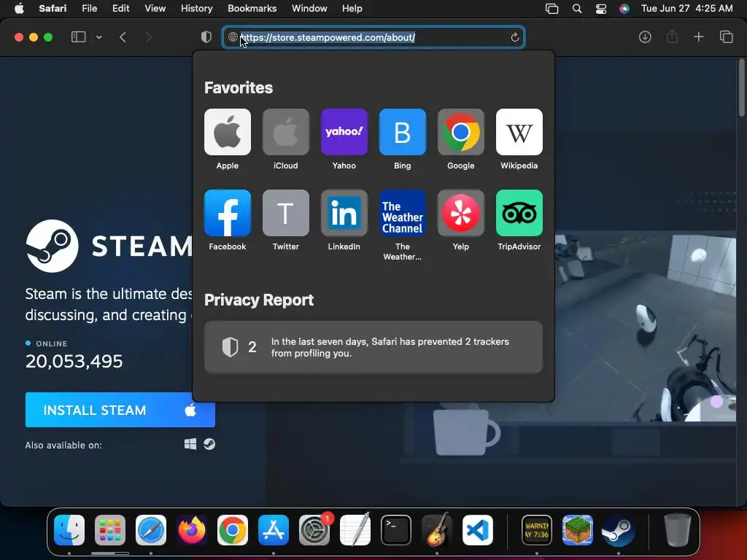Viewport: 747px width, 560px height.
Task: Click the privacy shield icon beside address bar
Action: (x=206, y=37)
